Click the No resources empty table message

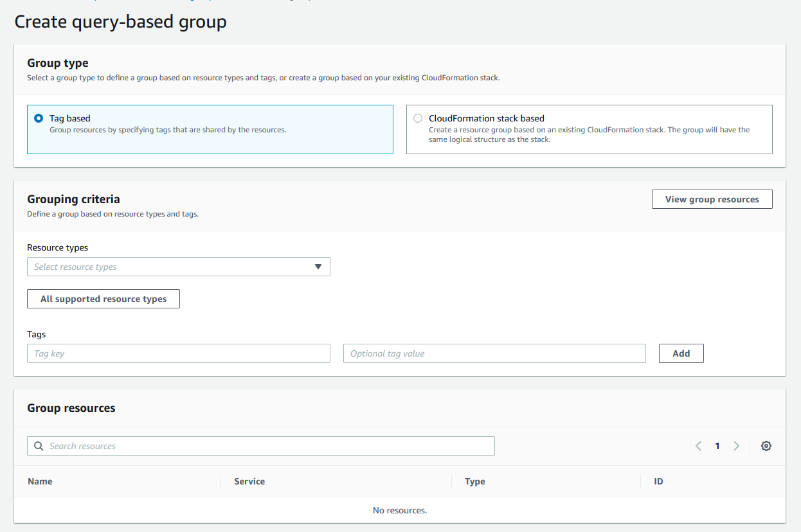(x=400, y=510)
